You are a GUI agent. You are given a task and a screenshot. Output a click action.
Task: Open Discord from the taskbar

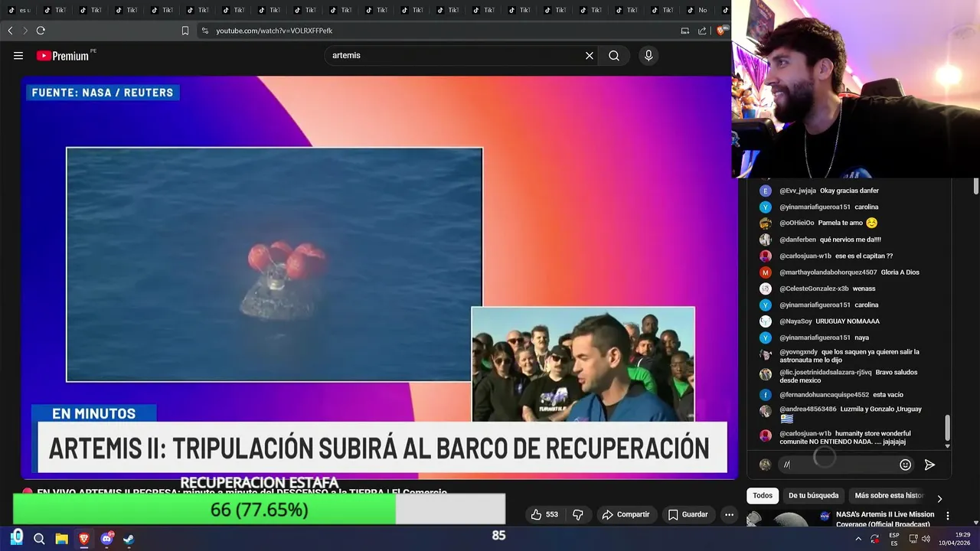[106, 539]
